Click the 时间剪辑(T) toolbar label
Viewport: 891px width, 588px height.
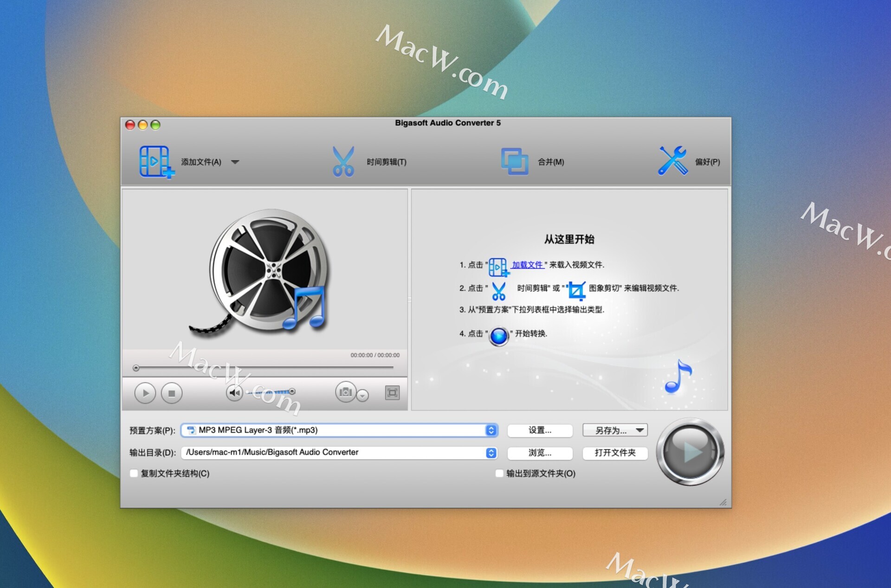[387, 162]
